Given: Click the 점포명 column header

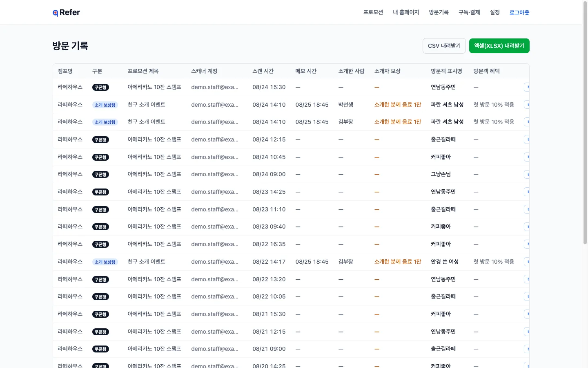Looking at the screenshot, I should click(x=65, y=71).
